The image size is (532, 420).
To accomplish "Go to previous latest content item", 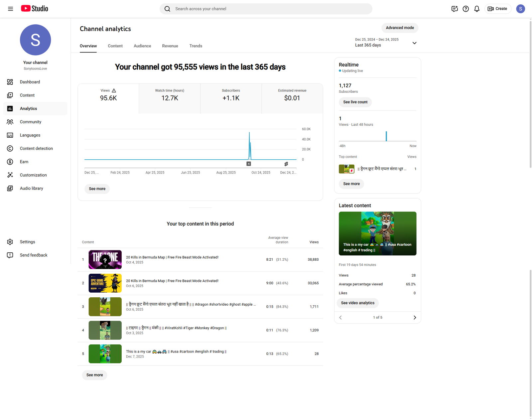I will [340, 318].
